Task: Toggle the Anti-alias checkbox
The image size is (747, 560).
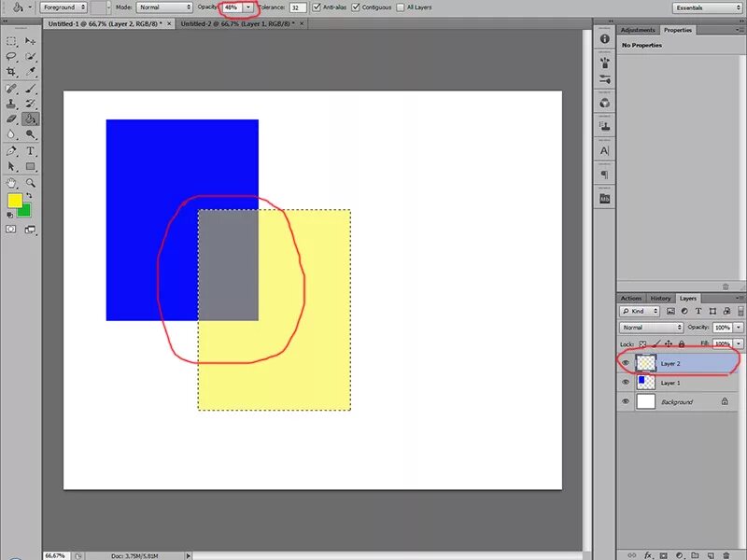Action: tap(317, 7)
